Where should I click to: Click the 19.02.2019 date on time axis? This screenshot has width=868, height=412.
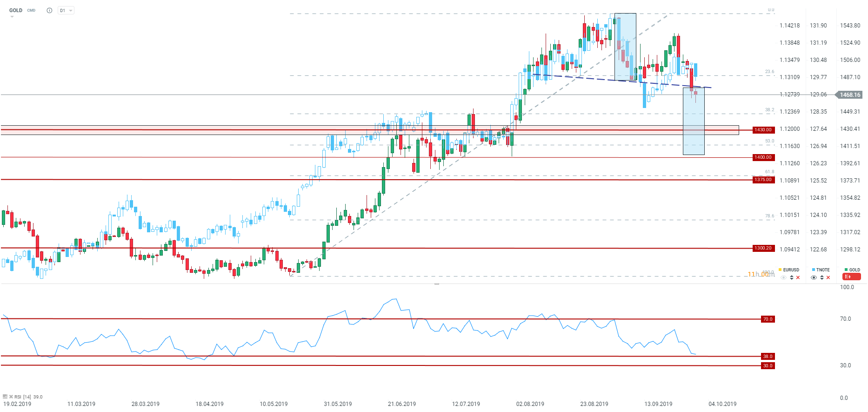(17, 404)
